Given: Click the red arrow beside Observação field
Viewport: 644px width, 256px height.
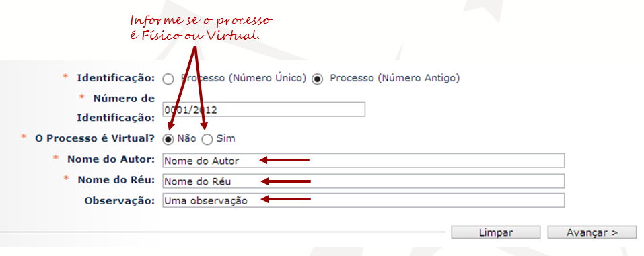Looking at the screenshot, I should click(x=286, y=200).
